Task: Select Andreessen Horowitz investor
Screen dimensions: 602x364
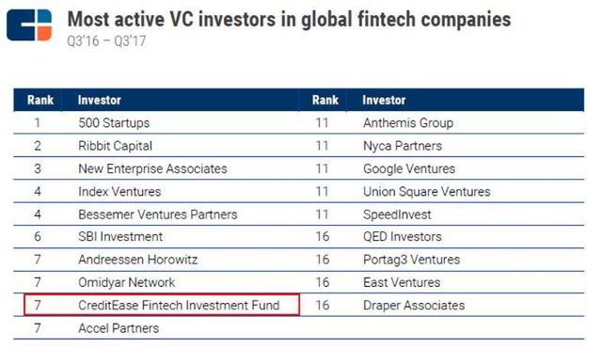Action: [138, 260]
